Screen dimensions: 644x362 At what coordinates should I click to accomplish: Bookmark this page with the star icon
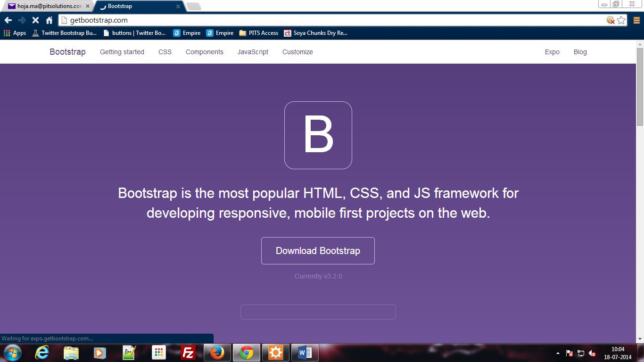point(621,20)
